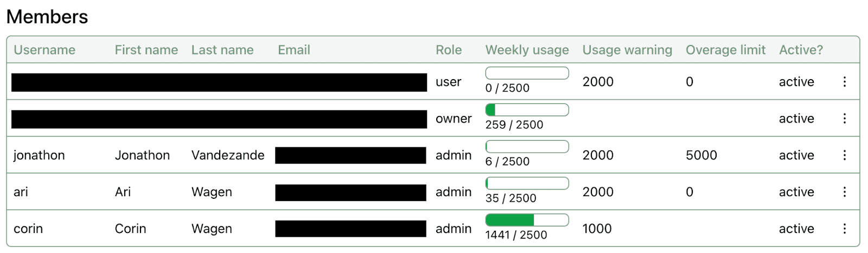Open the three-dot menu for the user-role row

(844, 81)
